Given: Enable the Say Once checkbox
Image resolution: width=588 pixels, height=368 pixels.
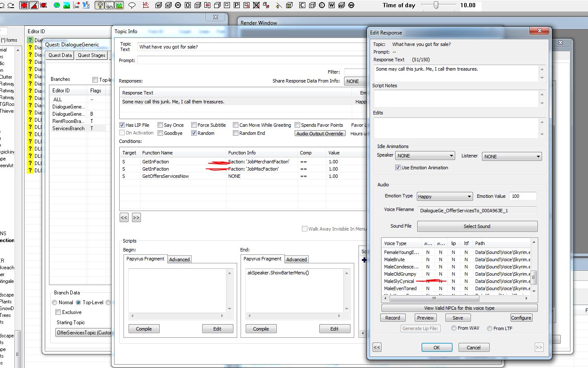Looking at the screenshot, I should click(x=160, y=125).
